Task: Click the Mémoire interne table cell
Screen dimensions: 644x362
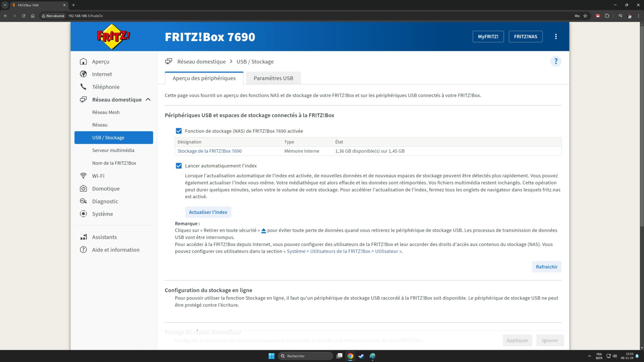Action: (x=302, y=151)
